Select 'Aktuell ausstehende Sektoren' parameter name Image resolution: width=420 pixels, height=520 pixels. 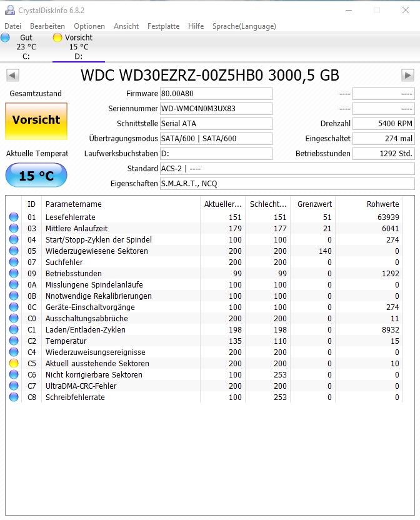coord(97,364)
